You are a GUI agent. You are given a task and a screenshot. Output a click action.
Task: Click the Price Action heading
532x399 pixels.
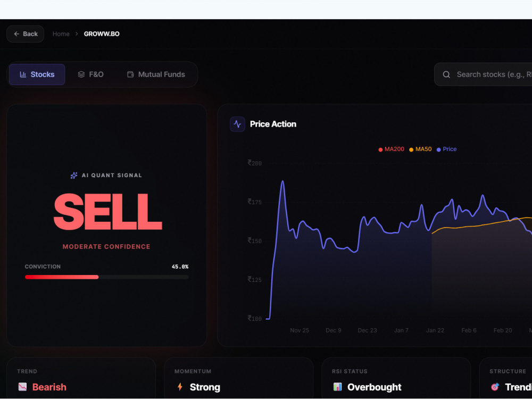coord(273,124)
